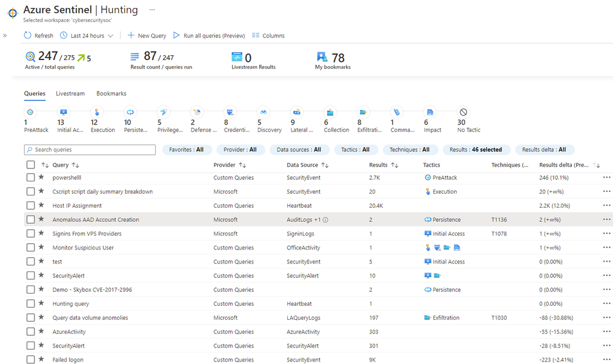Image resolution: width=613 pixels, height=364 pixels.
Task: Check the Anomalous AAD Account Creation checkbox
Action: pos(31,219)
